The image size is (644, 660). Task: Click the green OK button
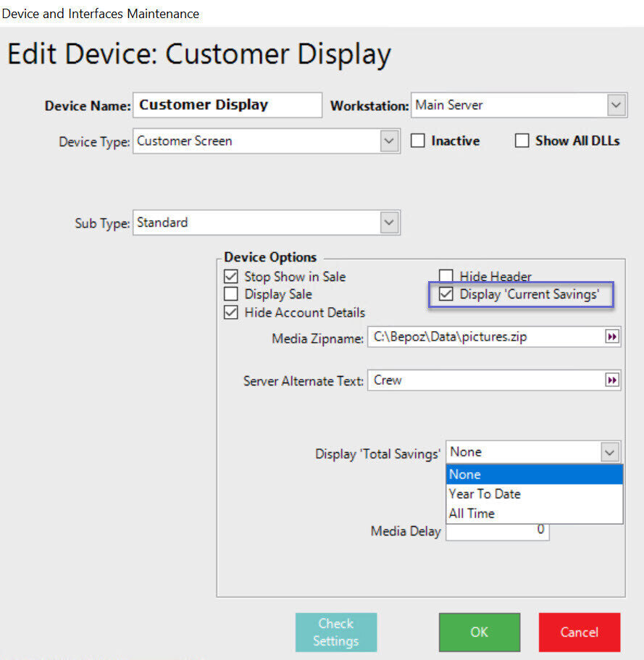pos(479,632)
